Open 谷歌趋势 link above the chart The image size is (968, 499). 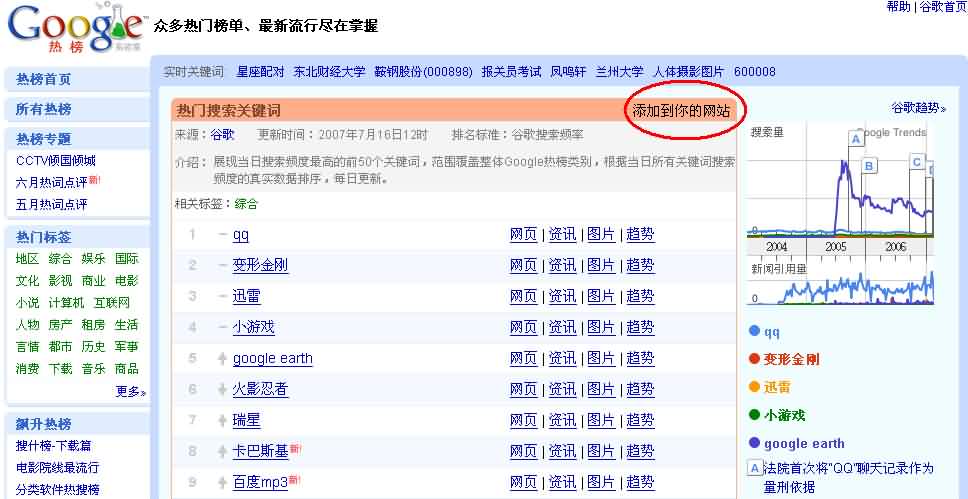click(918, 108)
